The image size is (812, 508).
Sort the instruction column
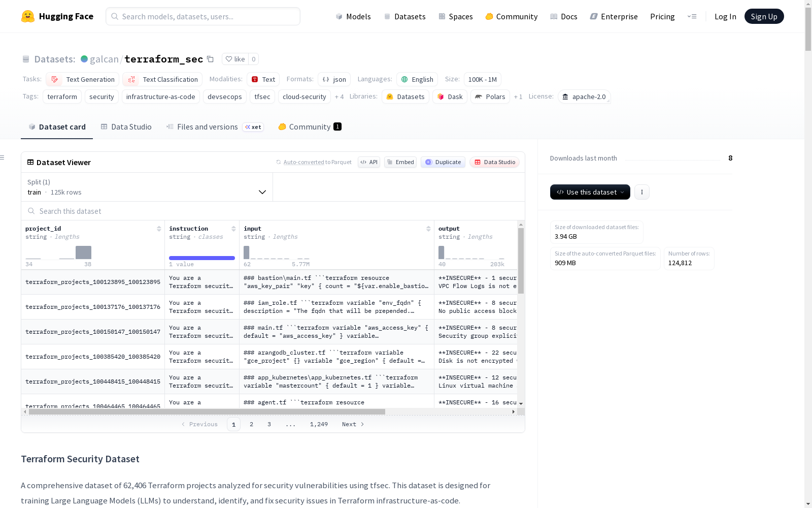233,229
